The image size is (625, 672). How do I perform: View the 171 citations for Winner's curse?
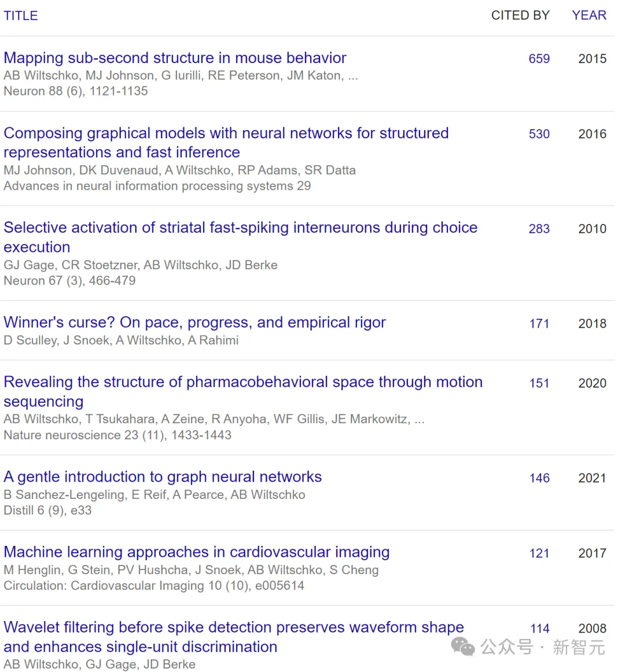pyautogui.click(x=539, y=324)
